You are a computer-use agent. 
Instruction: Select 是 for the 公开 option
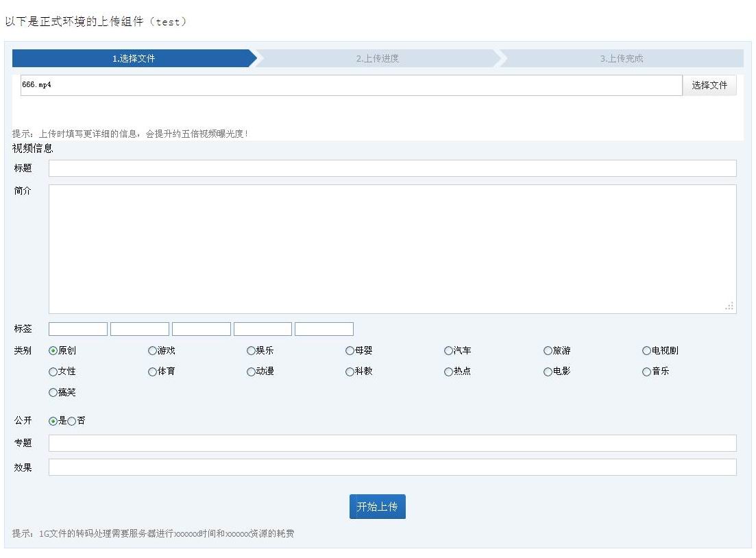pos(53,421)
